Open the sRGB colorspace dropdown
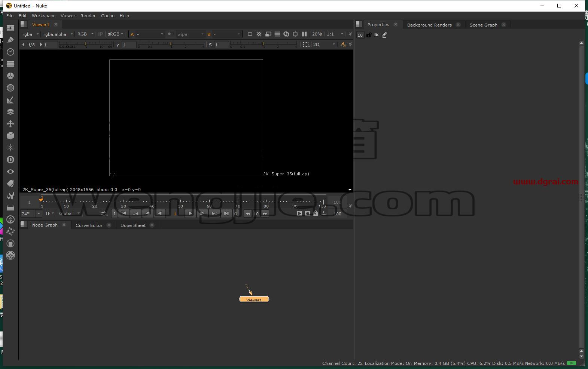 (x=115, y=34)
